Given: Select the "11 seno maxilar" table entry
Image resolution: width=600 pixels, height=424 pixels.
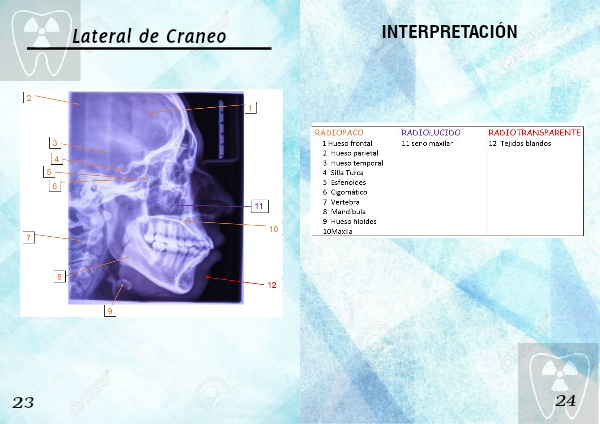Looking at the screenshot, I should pos(427,143).
